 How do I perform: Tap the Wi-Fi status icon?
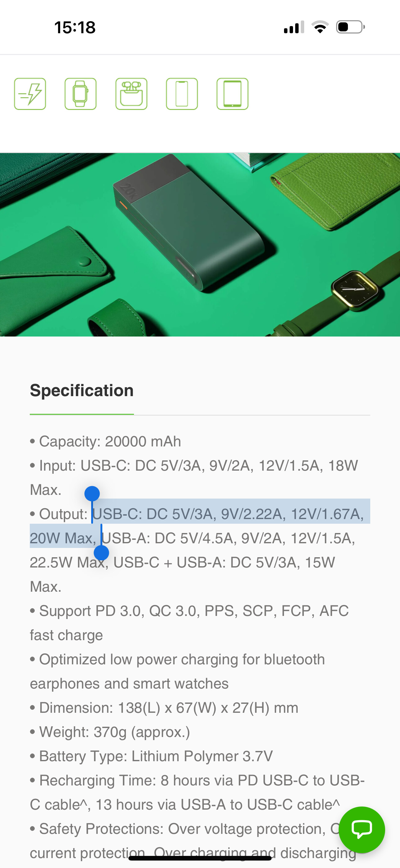pos(320,27)
